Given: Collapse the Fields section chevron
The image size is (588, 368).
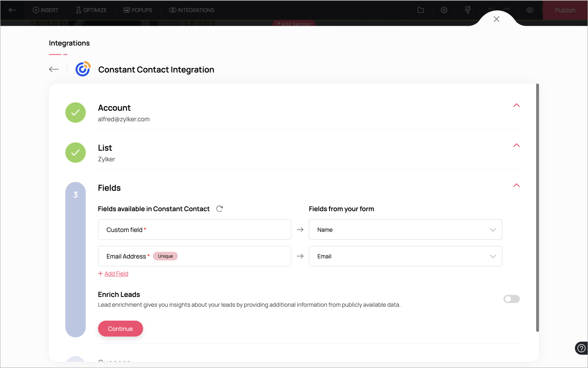Looking at the screenshot, I should (x=517, y=185).
